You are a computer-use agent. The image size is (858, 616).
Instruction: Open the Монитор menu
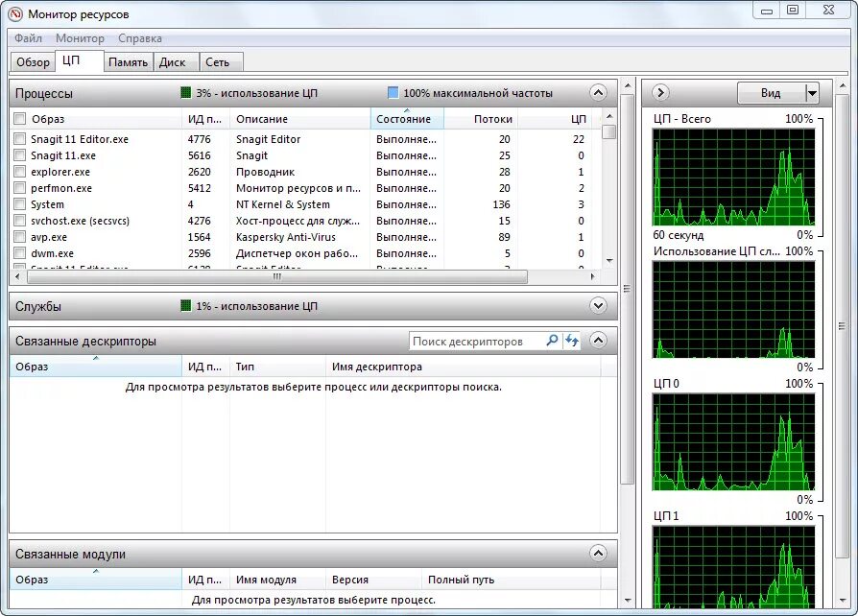80,38
